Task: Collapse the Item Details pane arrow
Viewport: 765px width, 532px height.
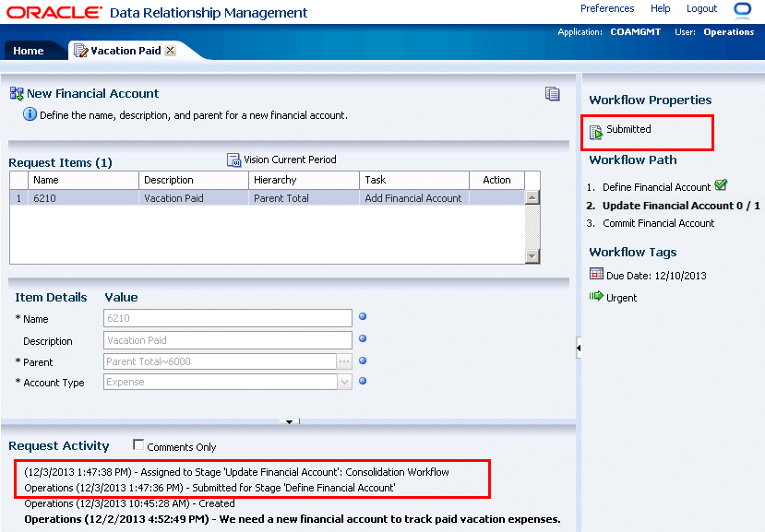Action: [x=290, y=421]
